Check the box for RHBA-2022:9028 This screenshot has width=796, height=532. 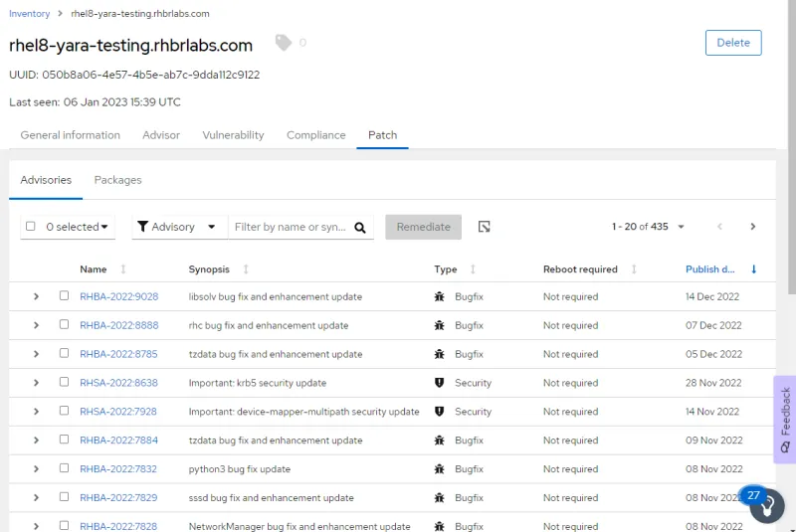(65, 296)
